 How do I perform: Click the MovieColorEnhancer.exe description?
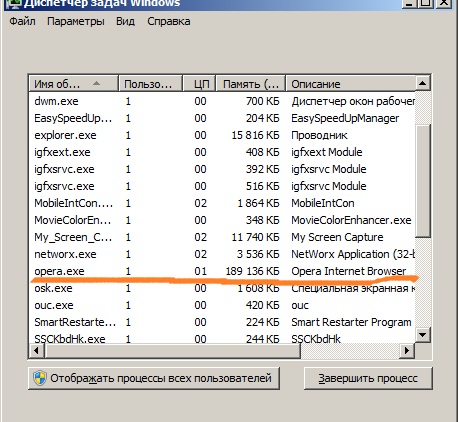[x=351, y=220]
